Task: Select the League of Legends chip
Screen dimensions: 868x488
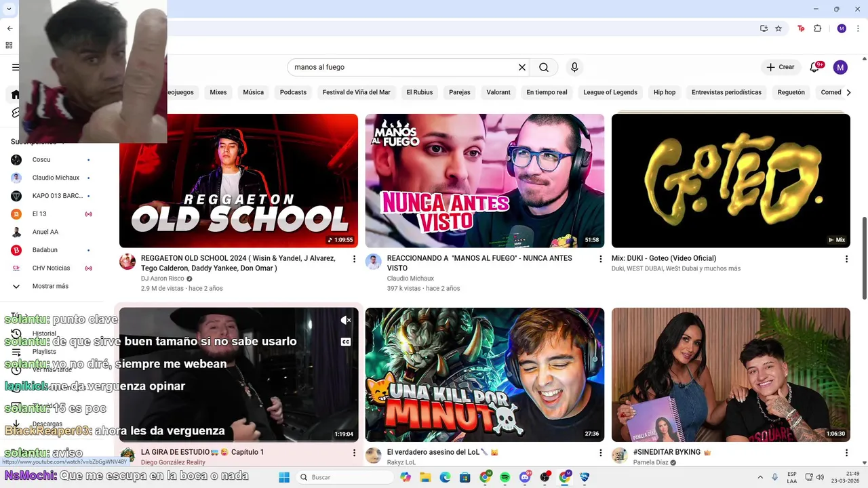Action: (x=610, y=92)
